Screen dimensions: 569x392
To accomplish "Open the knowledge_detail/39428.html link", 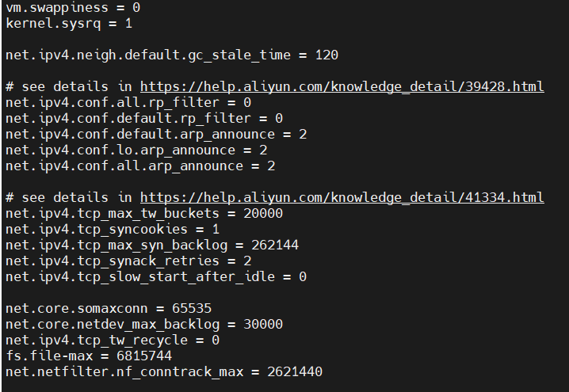I will (342, 86).
